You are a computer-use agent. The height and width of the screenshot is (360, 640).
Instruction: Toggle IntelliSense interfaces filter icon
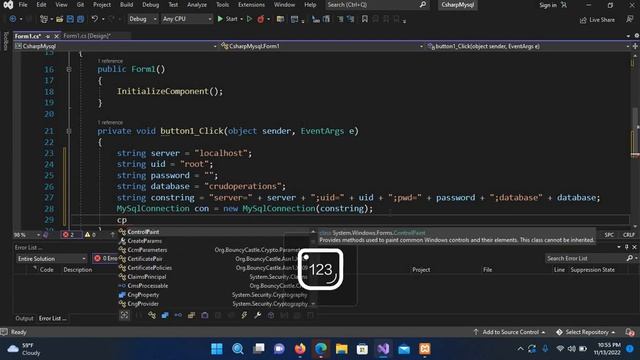[178, 315]
